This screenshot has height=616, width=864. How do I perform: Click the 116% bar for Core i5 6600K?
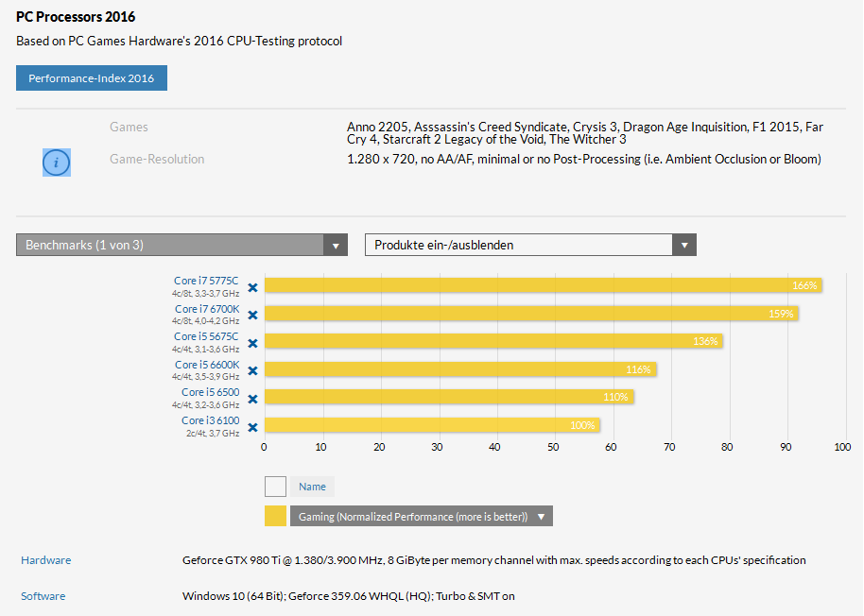tap(460, 369)
